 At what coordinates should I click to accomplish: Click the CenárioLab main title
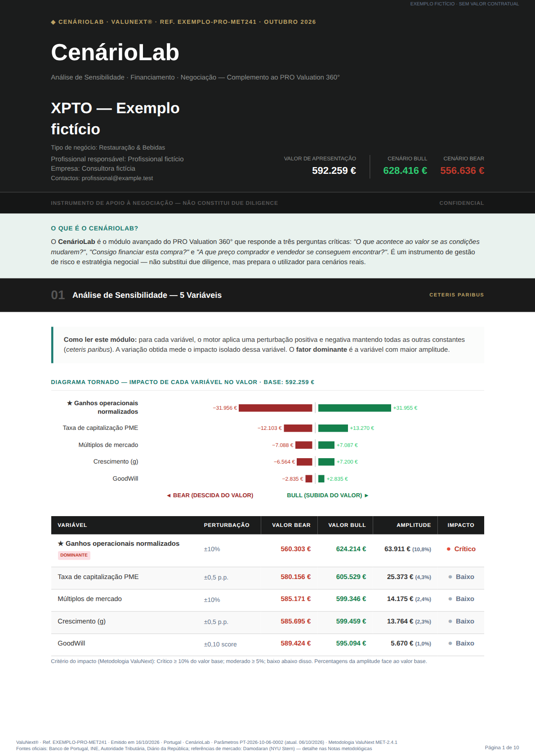point(115,53)
